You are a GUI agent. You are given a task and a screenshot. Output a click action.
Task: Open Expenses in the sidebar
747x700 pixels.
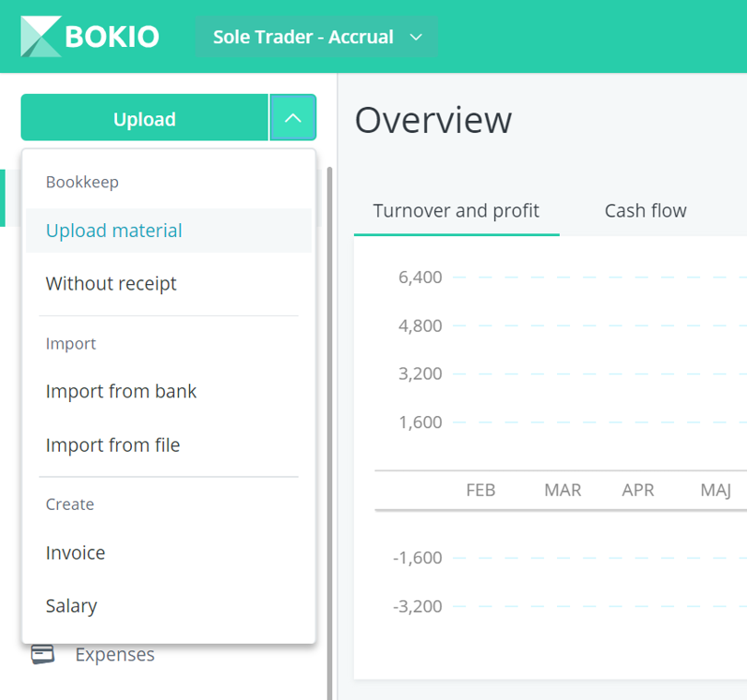tap(114, 654)
